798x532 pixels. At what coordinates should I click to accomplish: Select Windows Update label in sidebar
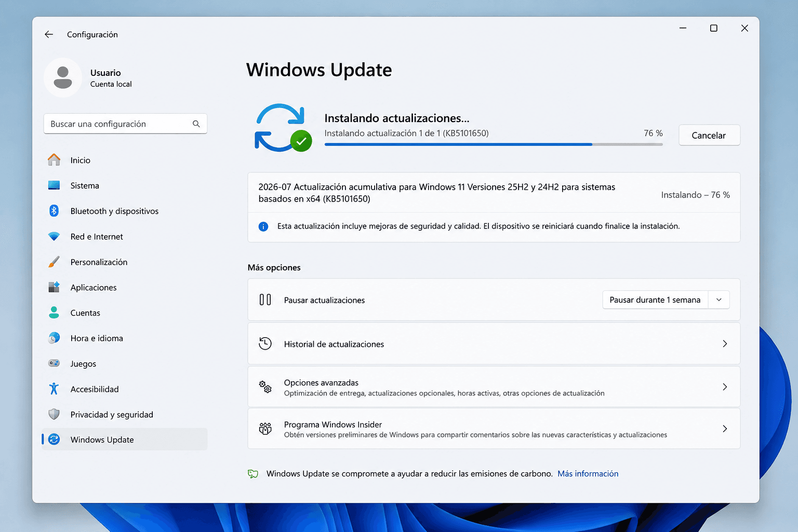click(x=102, y=440)
